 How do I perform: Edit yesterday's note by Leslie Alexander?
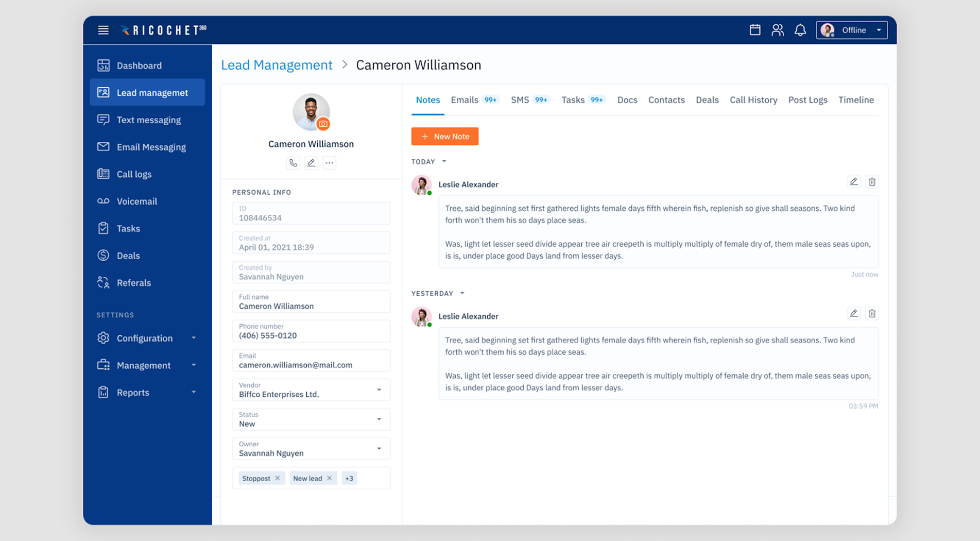pyautogui.click(x=854, y=313)
